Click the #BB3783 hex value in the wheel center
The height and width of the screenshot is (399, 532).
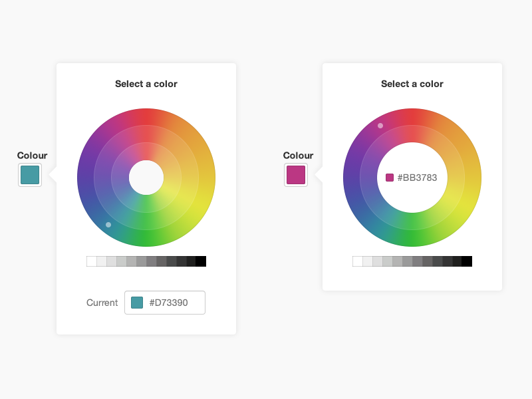[x=417, y=178]
